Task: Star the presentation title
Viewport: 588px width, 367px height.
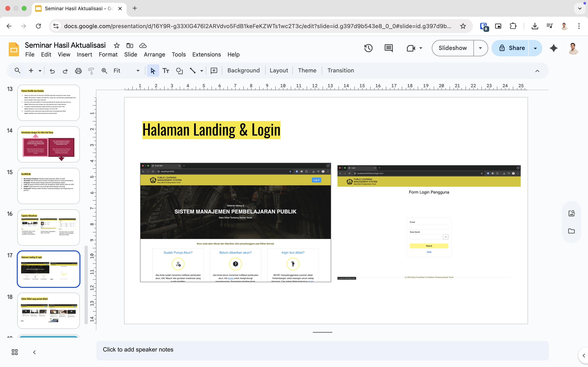Action: pos(117,45)
